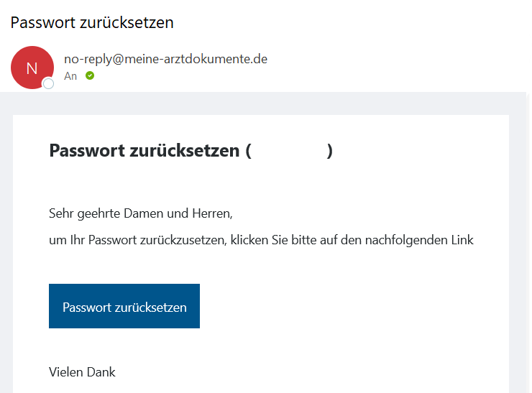Click the word "Dank" in the closing line
The height and width of the screenshot is (393, 532).
click(101, 371)
